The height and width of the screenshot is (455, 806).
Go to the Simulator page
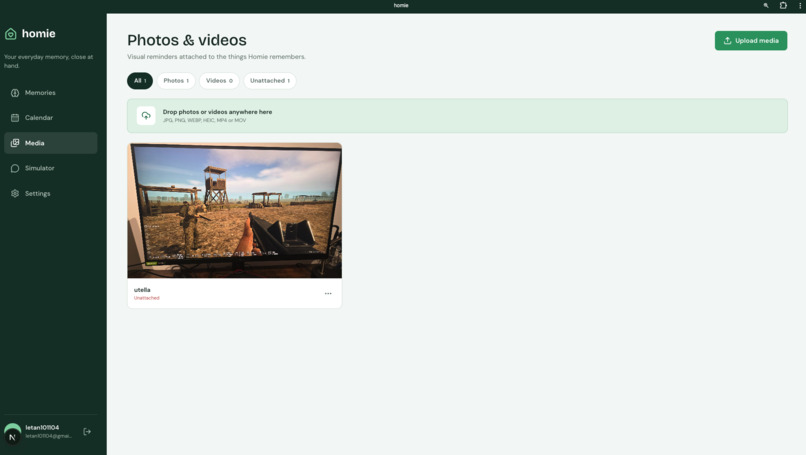(50, 168)
